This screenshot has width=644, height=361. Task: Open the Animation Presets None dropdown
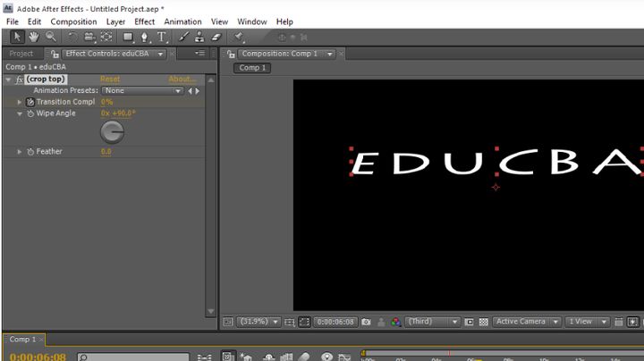[x=142, y=90]
